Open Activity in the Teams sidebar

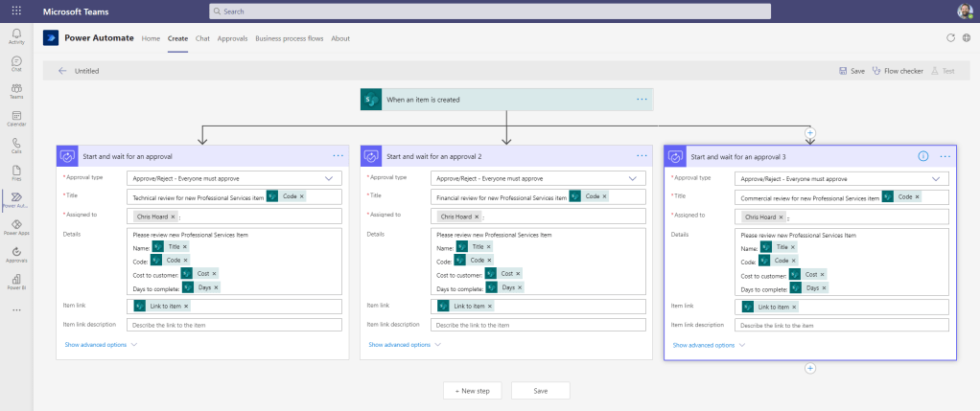16,36
